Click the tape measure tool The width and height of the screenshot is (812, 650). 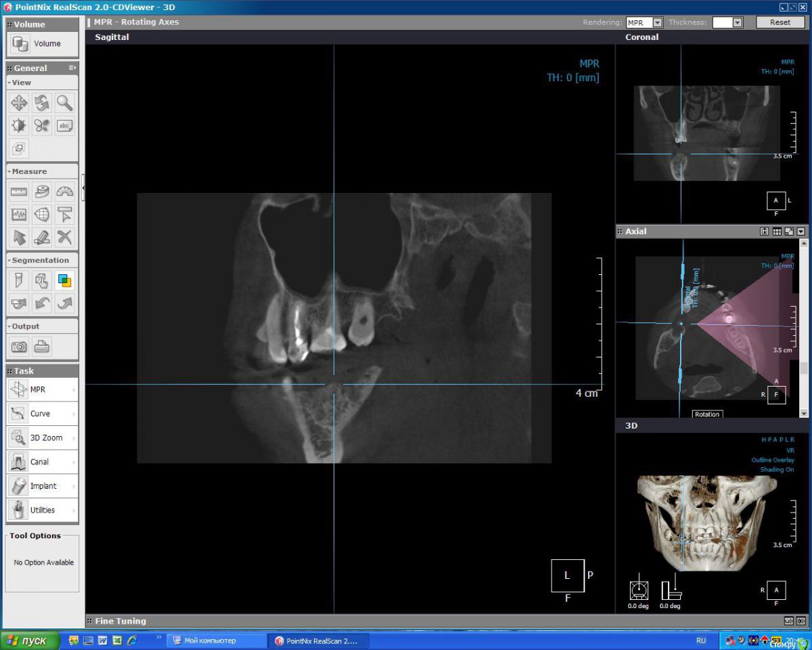tap(42, 192)
